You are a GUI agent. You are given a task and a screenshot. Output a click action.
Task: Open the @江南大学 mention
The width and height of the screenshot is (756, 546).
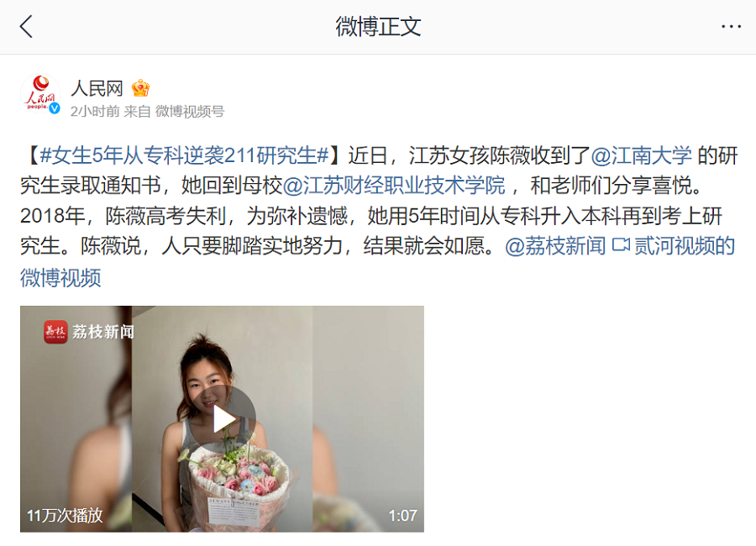[641, 155]
